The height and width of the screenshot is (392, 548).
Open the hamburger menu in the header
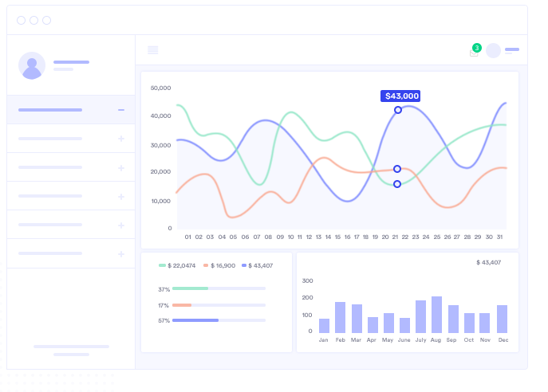pos(152,50)
